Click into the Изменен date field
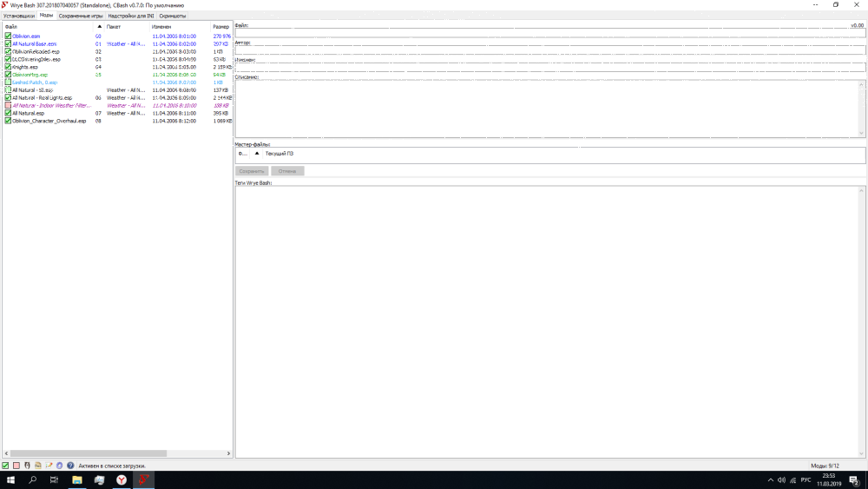 point(550,67)
